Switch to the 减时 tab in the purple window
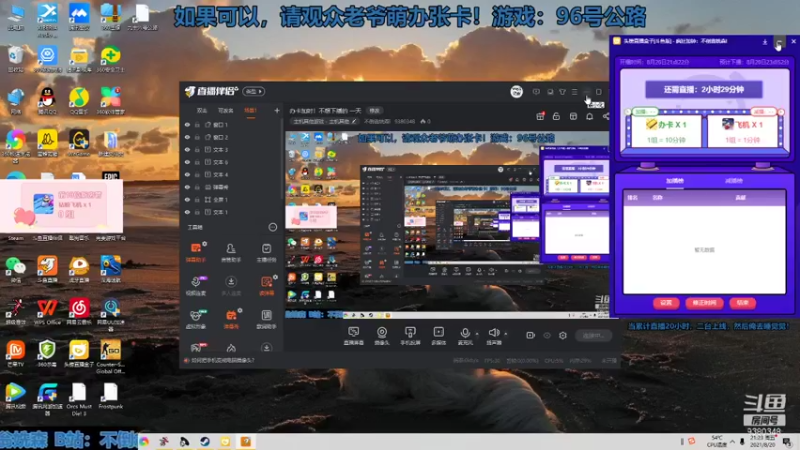 [x=734, y=181]
